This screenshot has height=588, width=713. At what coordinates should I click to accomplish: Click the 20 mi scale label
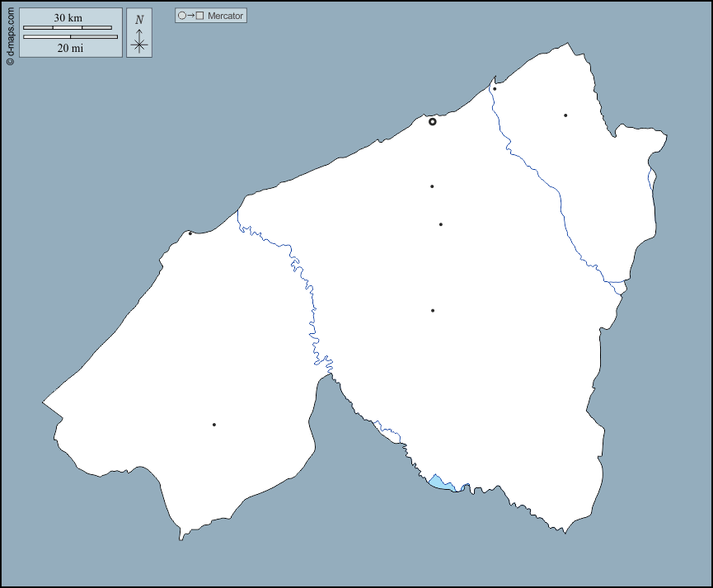(70, 48)
